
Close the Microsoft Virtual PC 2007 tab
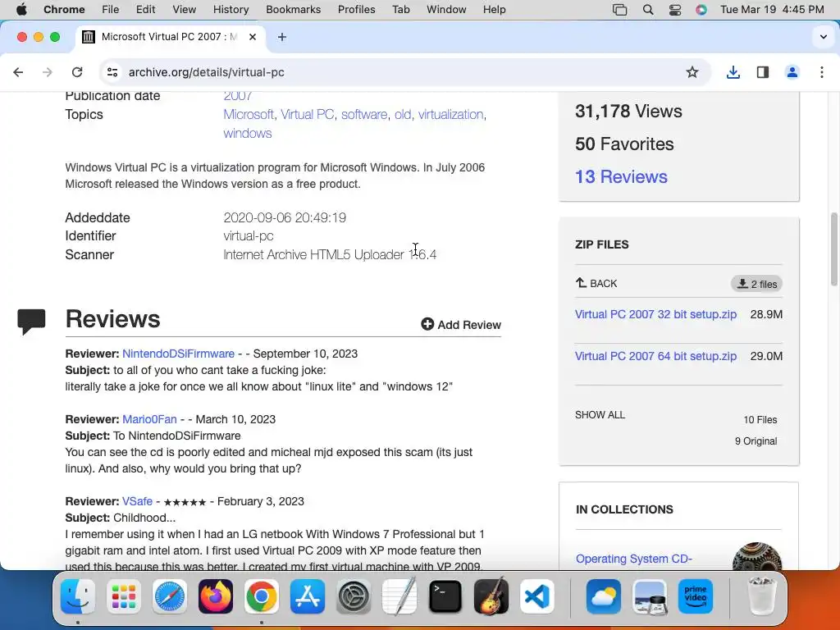coord(253,37)
